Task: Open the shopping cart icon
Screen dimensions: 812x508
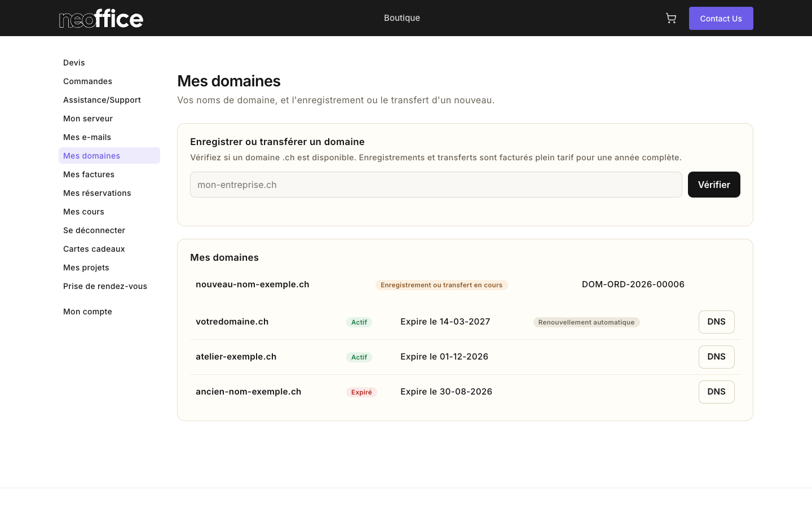Action: (x=671, y=18)
